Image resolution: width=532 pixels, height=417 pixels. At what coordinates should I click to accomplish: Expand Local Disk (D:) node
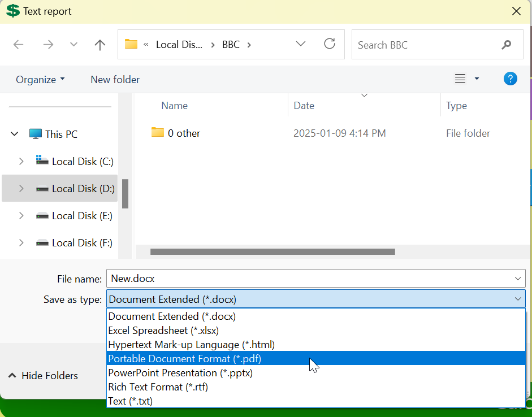(21, 189)
